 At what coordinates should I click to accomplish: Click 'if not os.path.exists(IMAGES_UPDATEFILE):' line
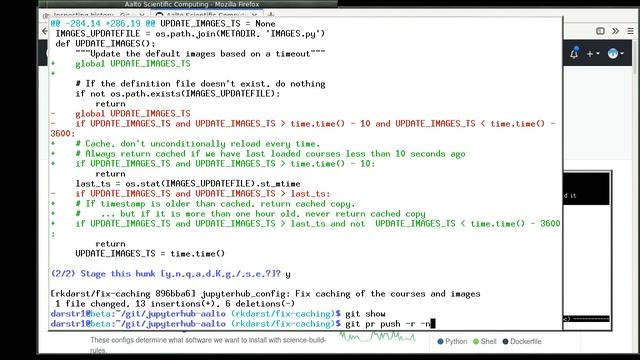pyautogui.click(x=178, y=93)
